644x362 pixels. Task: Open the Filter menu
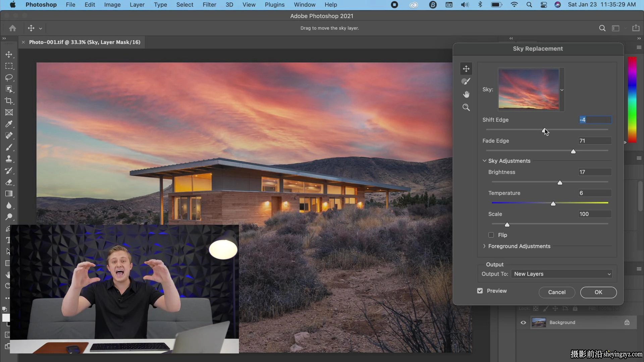pyautogui.click(x=209, y=5)
